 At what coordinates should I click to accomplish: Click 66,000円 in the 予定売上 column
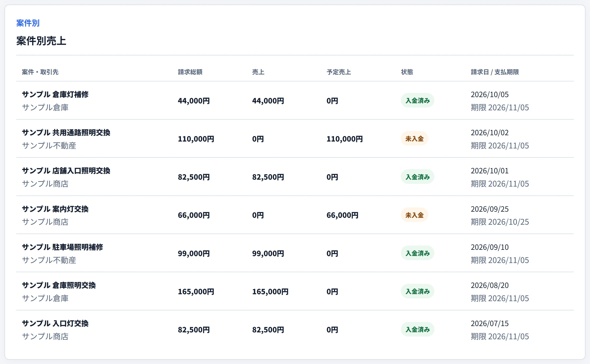pyautogui.click(x=342, y=215)
